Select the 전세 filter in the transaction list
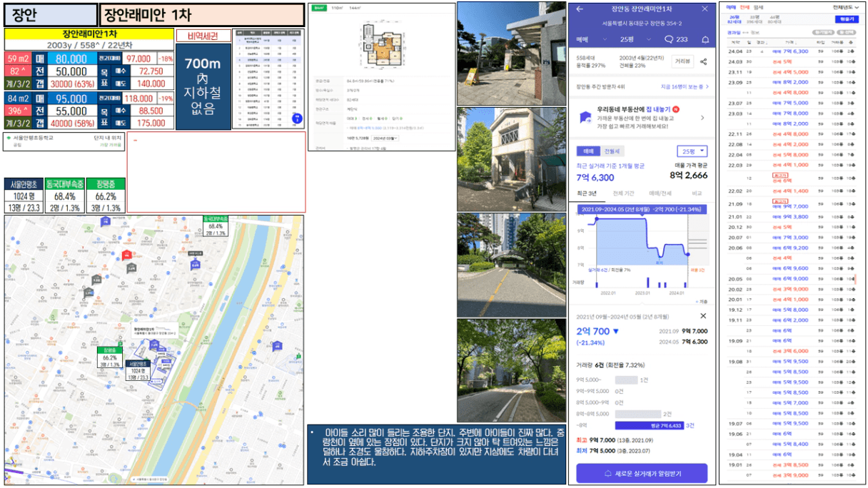Viewport: 868px width, 488px height. 744,6
